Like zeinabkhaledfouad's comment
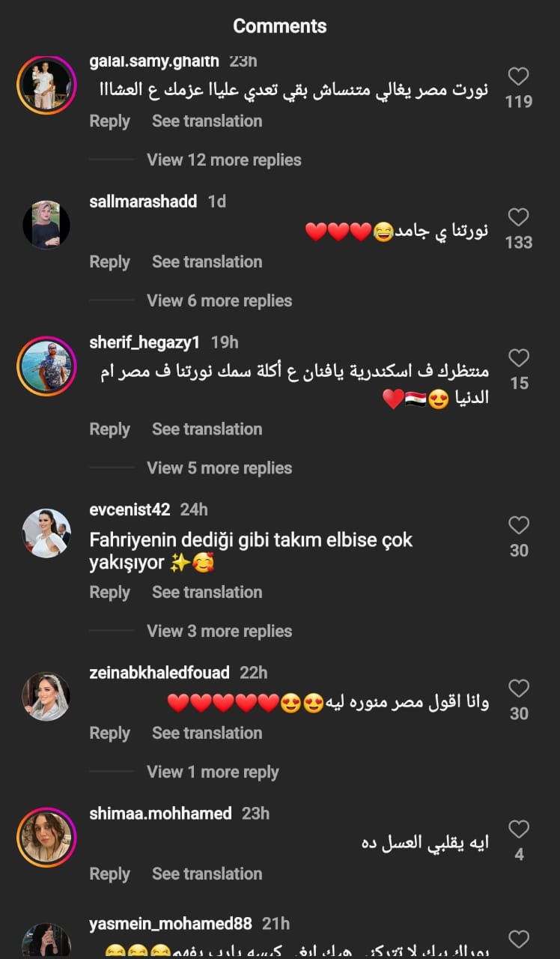The width and height of the screenshot is (560, 959). point(519,689)
